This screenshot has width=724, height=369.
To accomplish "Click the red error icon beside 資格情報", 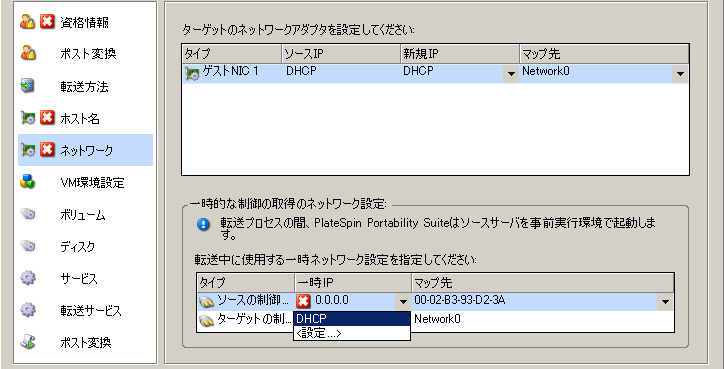I will click(x=47, y=22).
